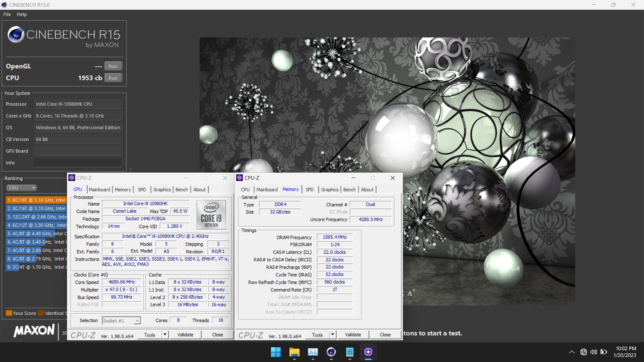Switch to Mainboard tab in left CPU-Z window
Image resolution: width=644 pixels, height=362 pixels.
tap(99, 189)
